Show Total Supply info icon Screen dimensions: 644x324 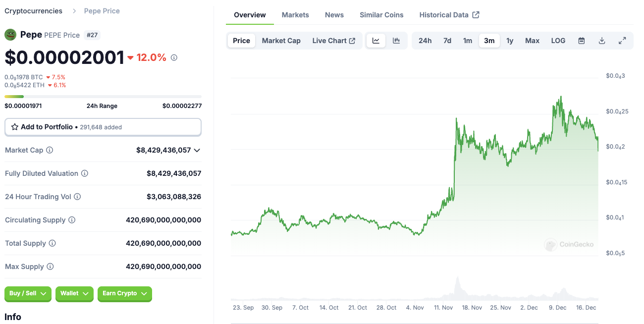pyautogui.click(x=52, y=243)
